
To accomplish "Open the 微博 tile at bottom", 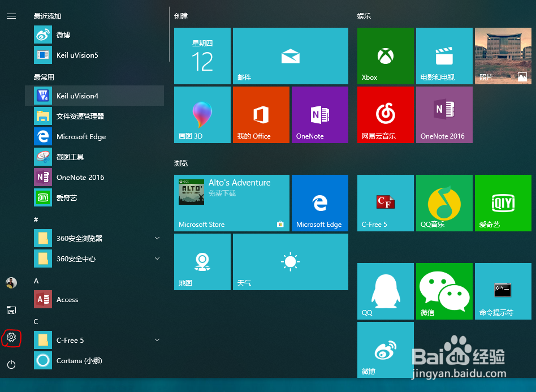I will click(x=386, y=350).
